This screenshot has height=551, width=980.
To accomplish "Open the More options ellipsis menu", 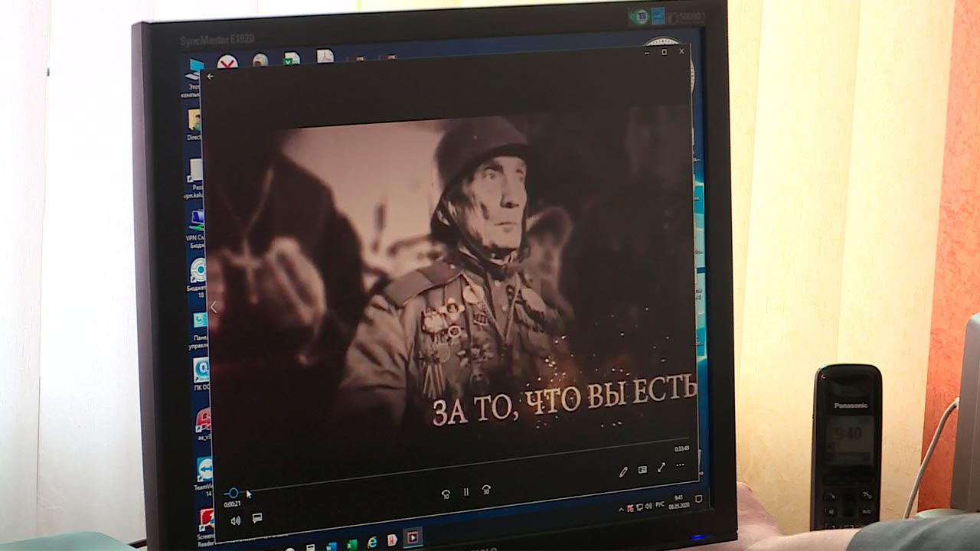I will pos(680,465).
